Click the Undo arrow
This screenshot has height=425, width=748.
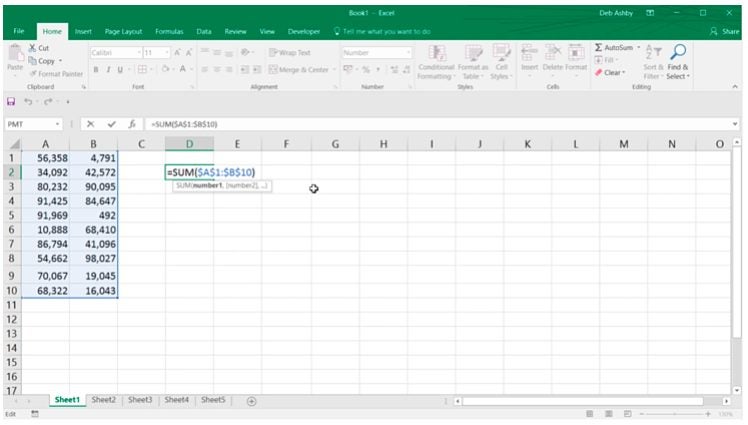pyautogui.click(x=28, y=102)
